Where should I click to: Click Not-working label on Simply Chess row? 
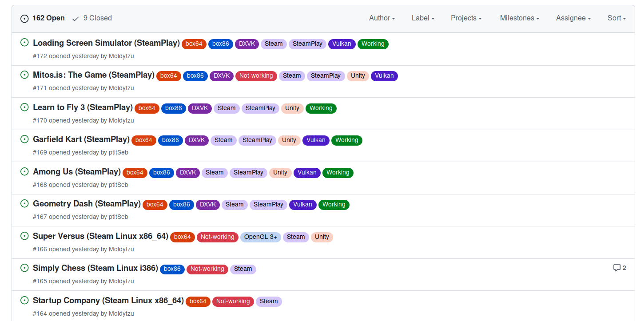point(207,269)
